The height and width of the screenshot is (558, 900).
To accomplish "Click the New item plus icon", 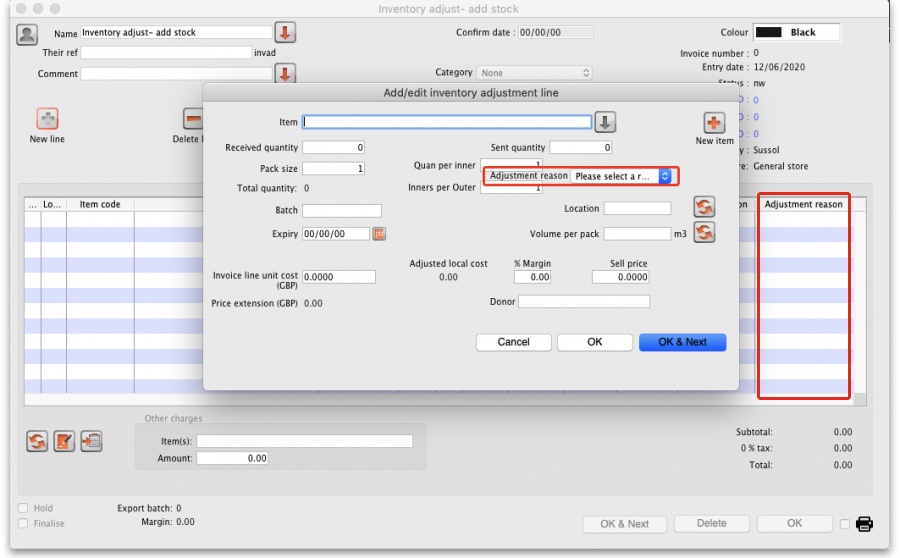I will pos(714,123).
